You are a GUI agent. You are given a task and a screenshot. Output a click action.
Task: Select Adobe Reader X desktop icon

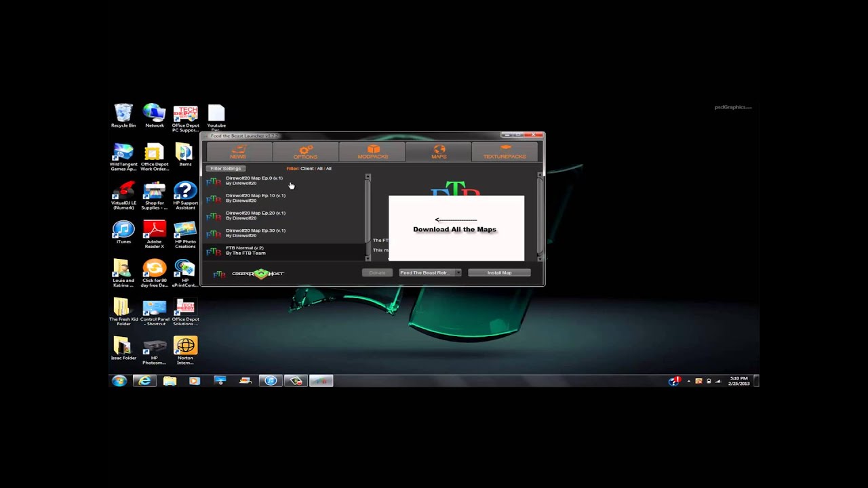click(x=155, y=235)
